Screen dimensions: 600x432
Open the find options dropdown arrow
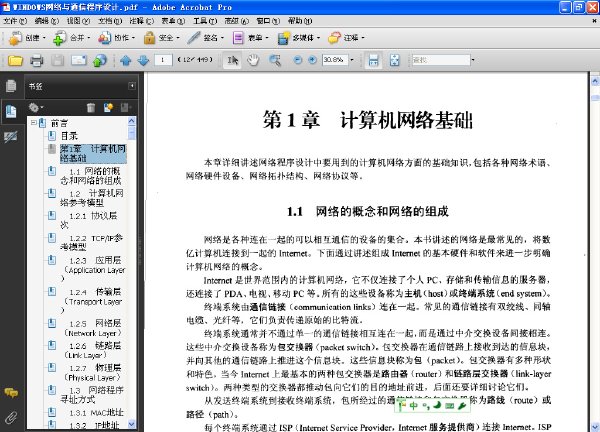point(473,60)
